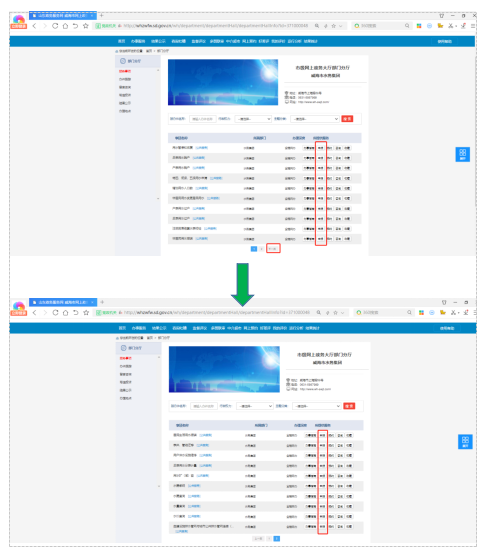Click the red search button in the upper filter bar

click(x=347, y=119)
